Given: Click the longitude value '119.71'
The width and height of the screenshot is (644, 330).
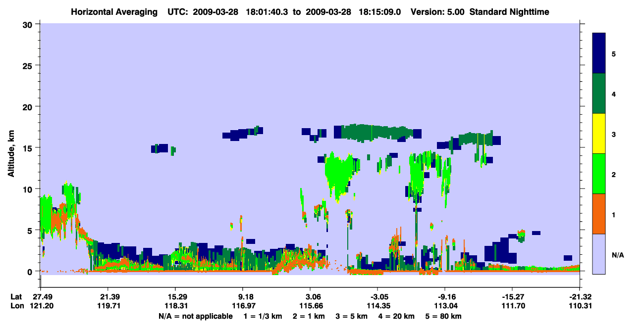Looking at the screenshot, I should [108, 306].
